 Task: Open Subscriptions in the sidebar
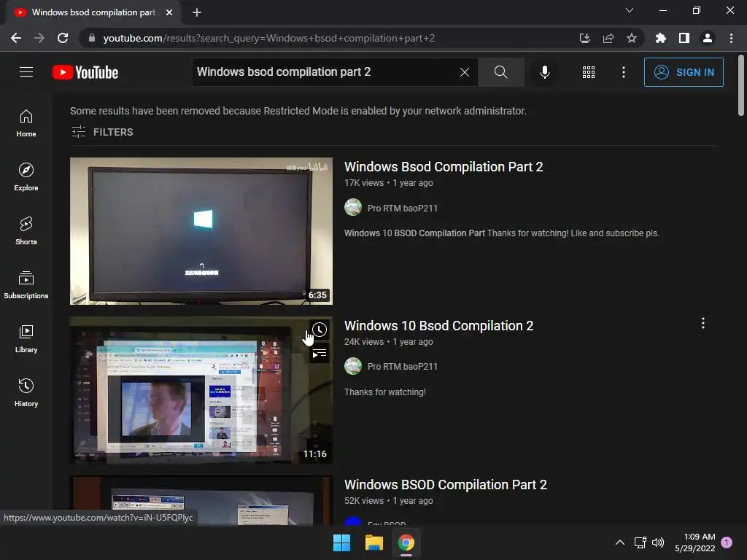click(26, 284)
